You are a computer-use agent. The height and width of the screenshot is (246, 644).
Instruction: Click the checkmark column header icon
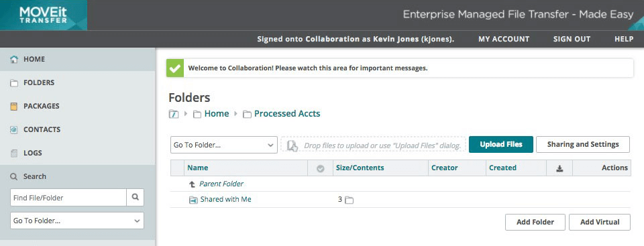tap(321, 168)
